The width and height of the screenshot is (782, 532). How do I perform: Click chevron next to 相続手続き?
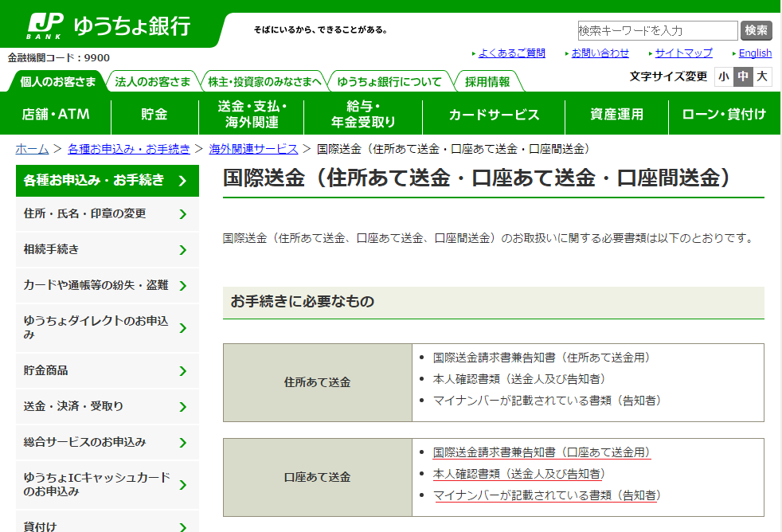pos(183,250)
